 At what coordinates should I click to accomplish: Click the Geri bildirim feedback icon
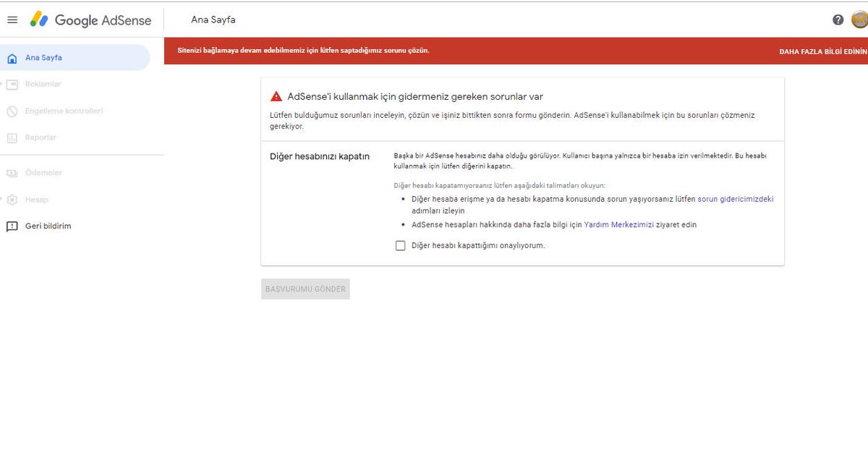point(12,226)
